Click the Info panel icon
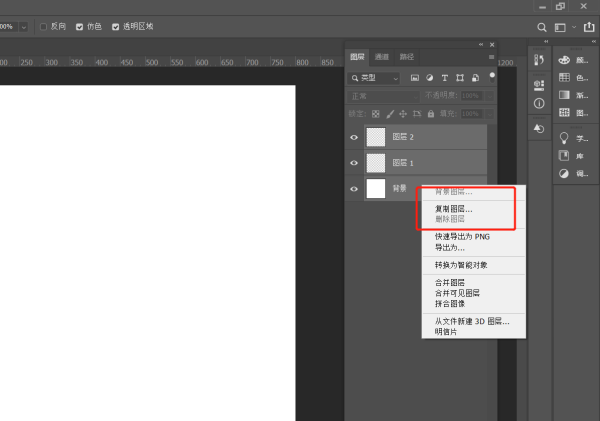The width and height of the screenshot is (600, 421). (x=538, y=103)
